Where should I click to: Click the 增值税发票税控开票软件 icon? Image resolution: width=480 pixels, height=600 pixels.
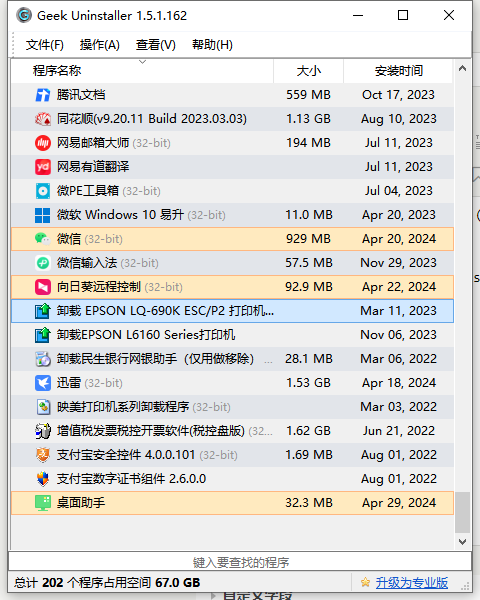click(x=42, y=431)
